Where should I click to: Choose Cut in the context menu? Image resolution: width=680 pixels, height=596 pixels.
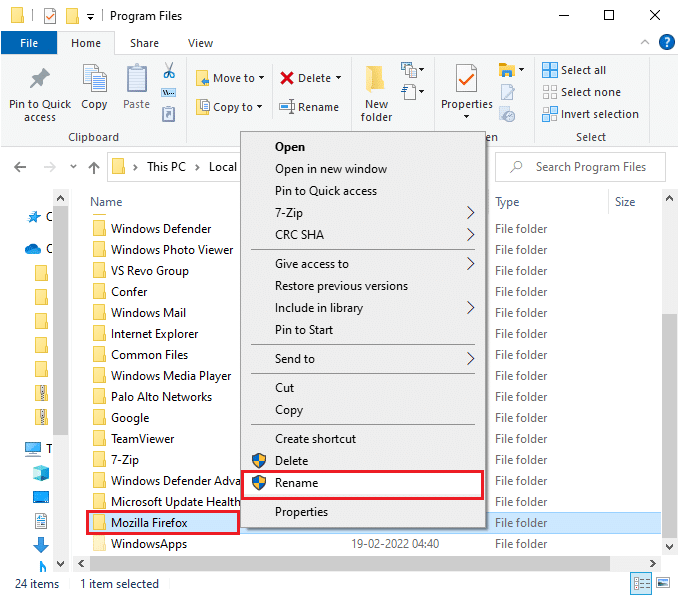click(x=363, y=388)
